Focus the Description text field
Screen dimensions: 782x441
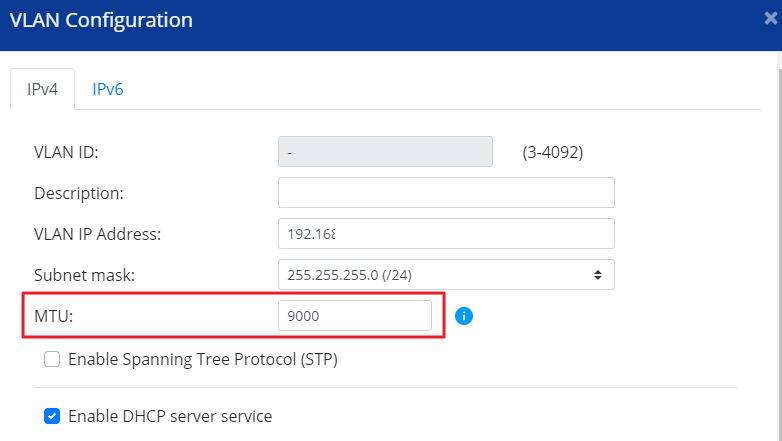(x=445, y=193)
